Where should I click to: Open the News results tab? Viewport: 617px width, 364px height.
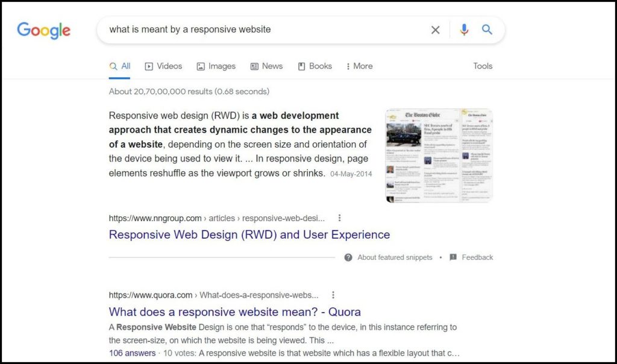click(x=266, y=66)
